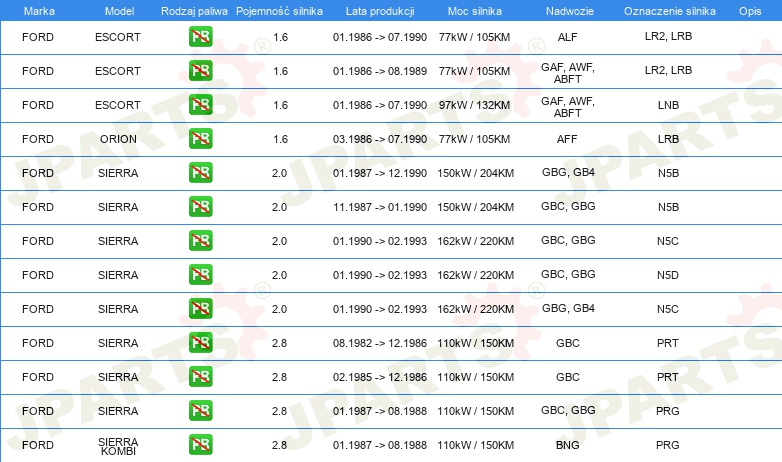Click 110kW / 150KM in the 08.1982 row

point(476,343)
